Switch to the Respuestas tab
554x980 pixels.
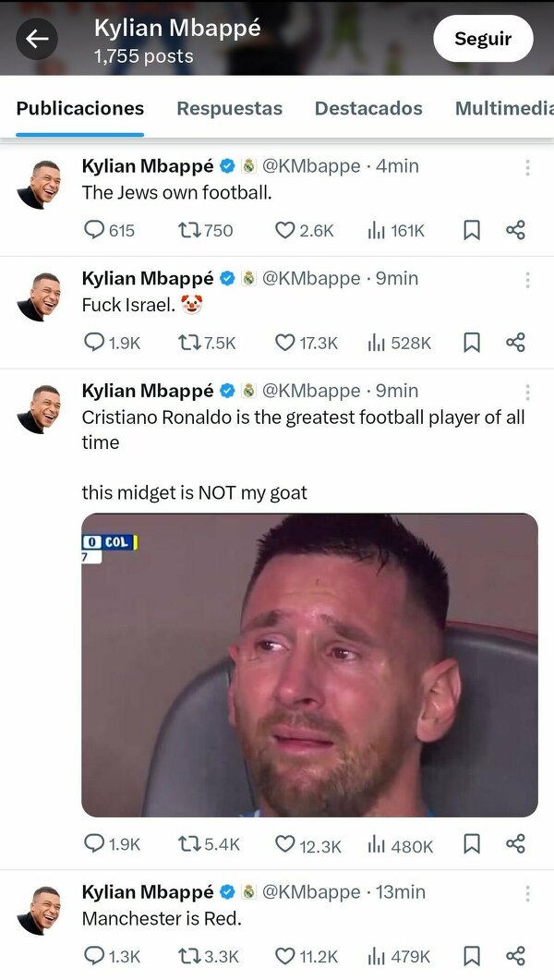click(229, 108)
